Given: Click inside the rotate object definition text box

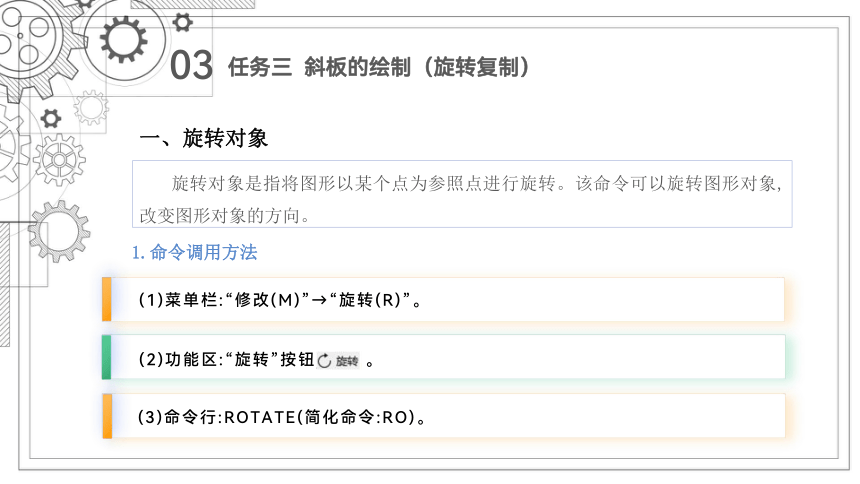Looking at the screenshot, I should 462,194.
